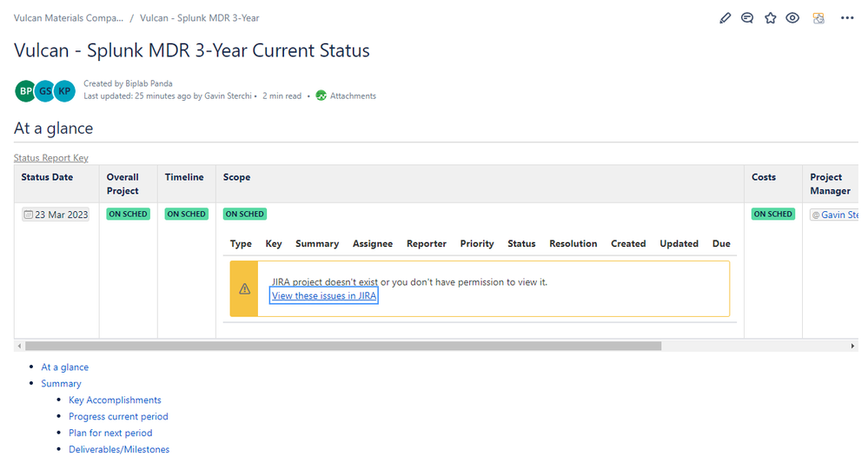Click the Project Manager column header

point(830,184)
